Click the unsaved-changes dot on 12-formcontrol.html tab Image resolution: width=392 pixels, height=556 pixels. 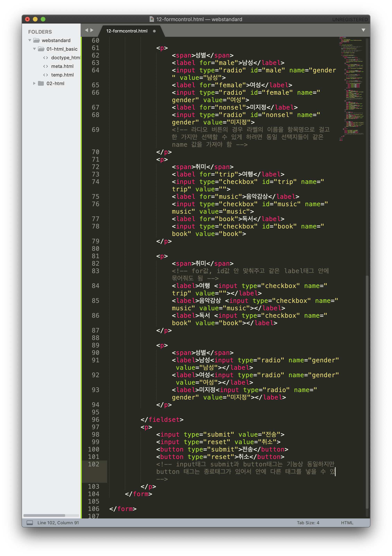(154, 31)
